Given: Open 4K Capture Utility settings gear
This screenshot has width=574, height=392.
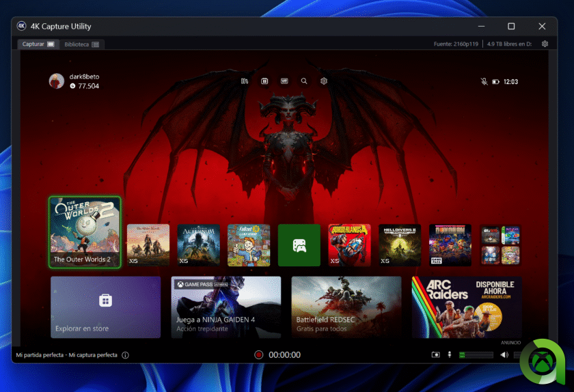Looking at the screenshot, I should 545,44.
